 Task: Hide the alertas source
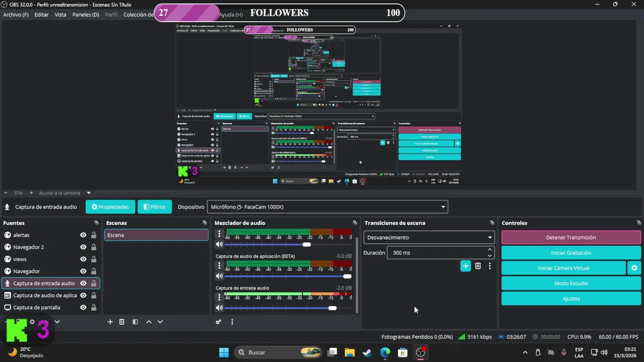[x=83, y=235]
